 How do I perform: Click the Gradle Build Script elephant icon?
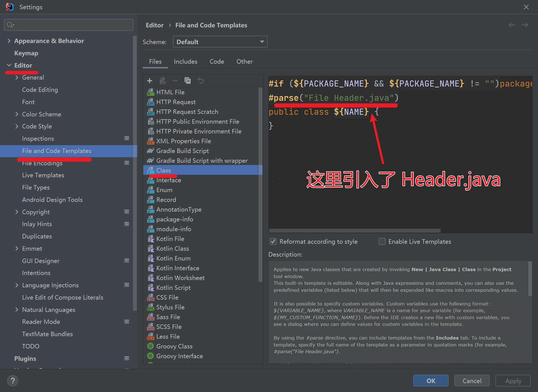[150, 151]
